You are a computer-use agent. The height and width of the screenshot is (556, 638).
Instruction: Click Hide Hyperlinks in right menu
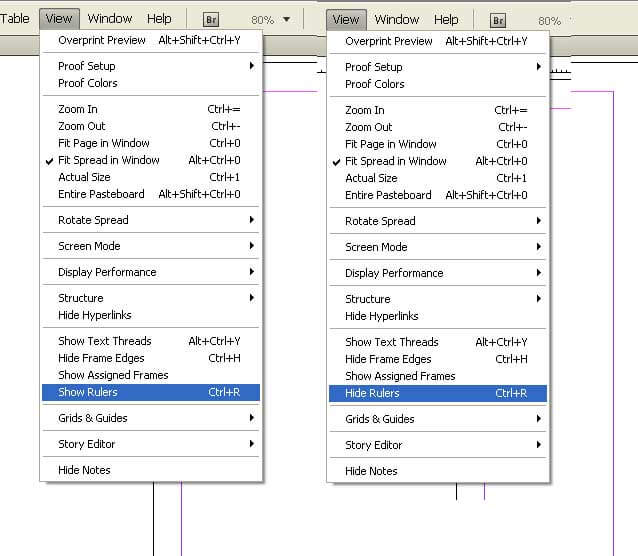point(438,316)
